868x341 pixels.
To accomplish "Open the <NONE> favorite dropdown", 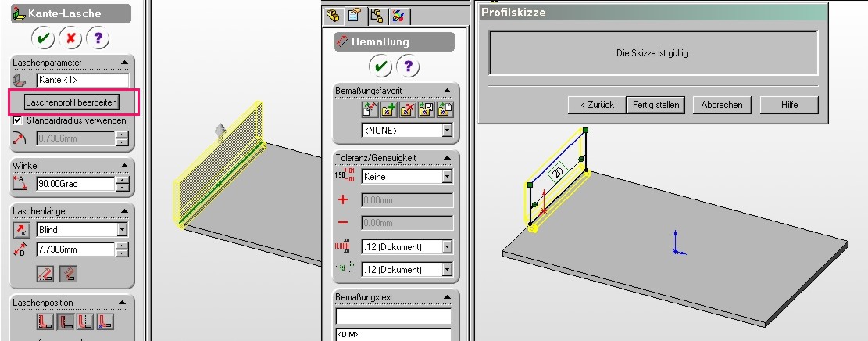I will tap(448, 131).
